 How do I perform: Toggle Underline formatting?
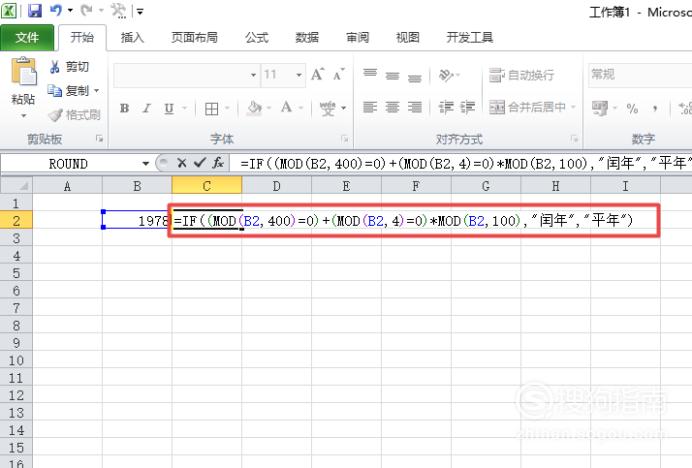(168, 109)
